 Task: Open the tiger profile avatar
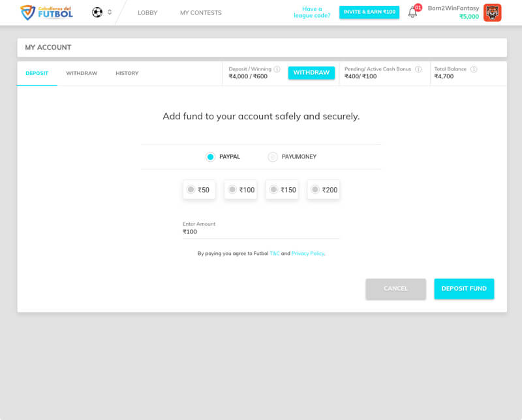click(493, 12)
